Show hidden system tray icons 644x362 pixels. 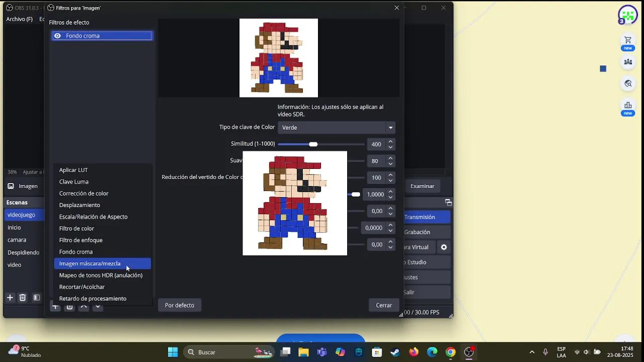tap(532, 352)
